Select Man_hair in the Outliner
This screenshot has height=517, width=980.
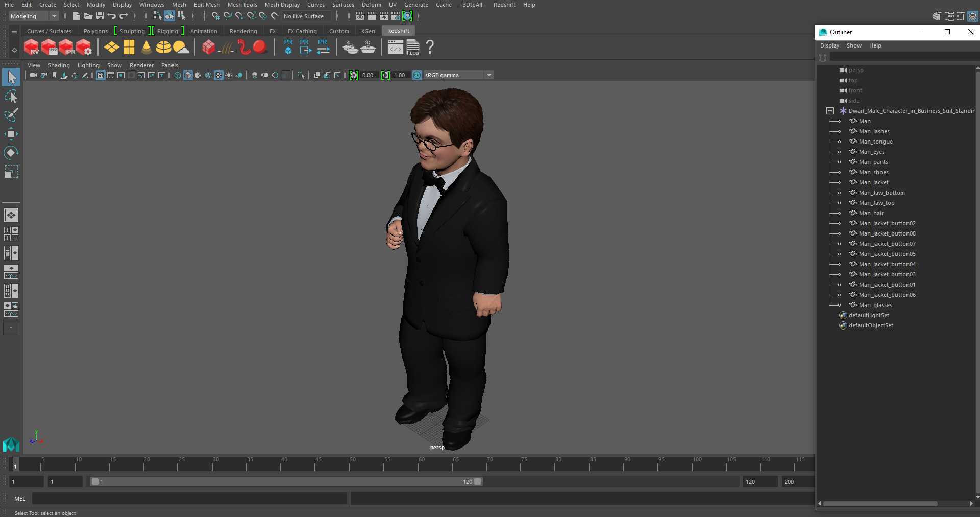871,213
